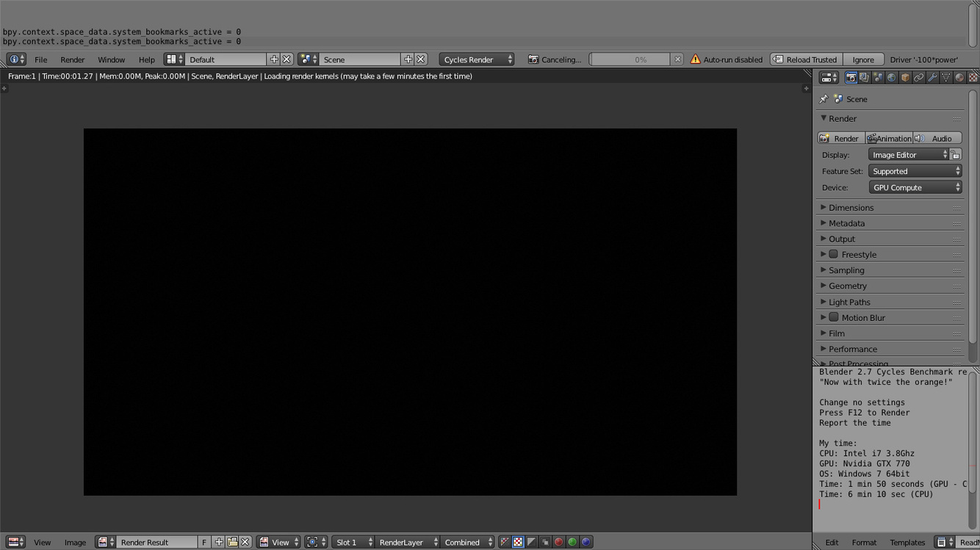Image resolution: width=980 pixels, height=550 pixels.
Task: Open the Object Constraints chain icon
Action: [x=918, y=77]
